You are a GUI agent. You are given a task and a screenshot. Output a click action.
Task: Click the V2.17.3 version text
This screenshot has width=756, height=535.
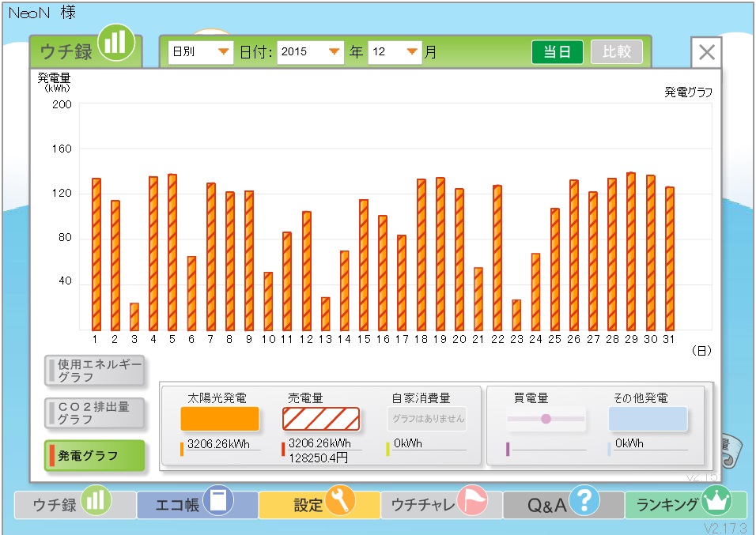click(724, 528)
